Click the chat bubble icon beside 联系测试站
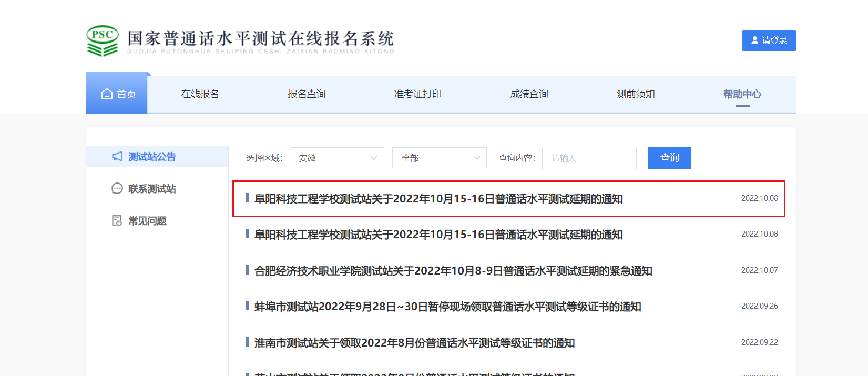This screenshot has width=868, height=376. (x=117, y=189)
